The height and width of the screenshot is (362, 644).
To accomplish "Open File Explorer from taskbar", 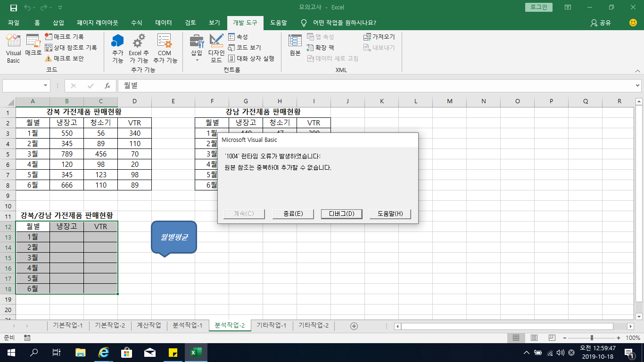I will click(x=81, y=352).
